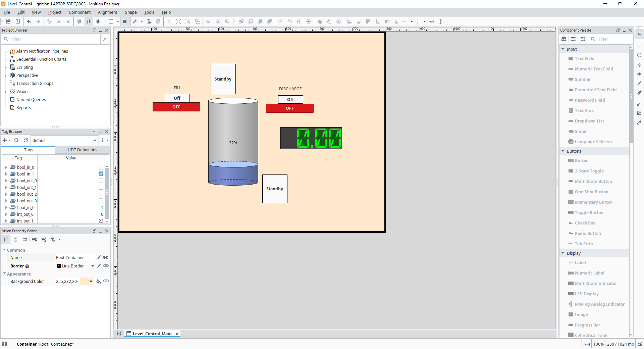Open the default tag provider dropdown
Image resolution: width=644 pixels, height=349 pixels.
click(x=95, y=140)
